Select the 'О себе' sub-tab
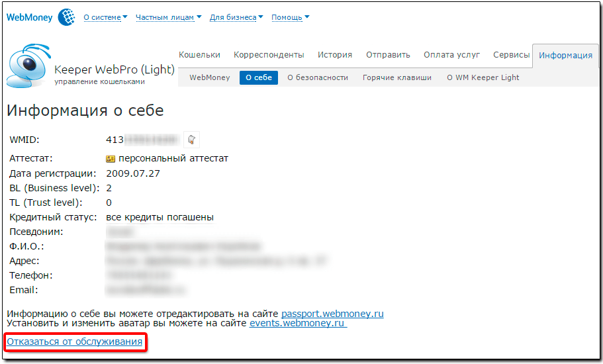603x364 pixels. (258, 77)
